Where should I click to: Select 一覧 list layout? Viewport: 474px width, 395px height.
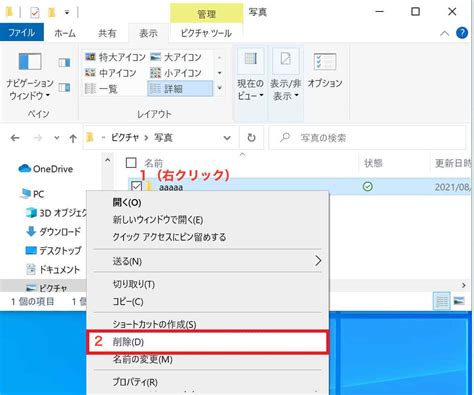pos(101,89)
